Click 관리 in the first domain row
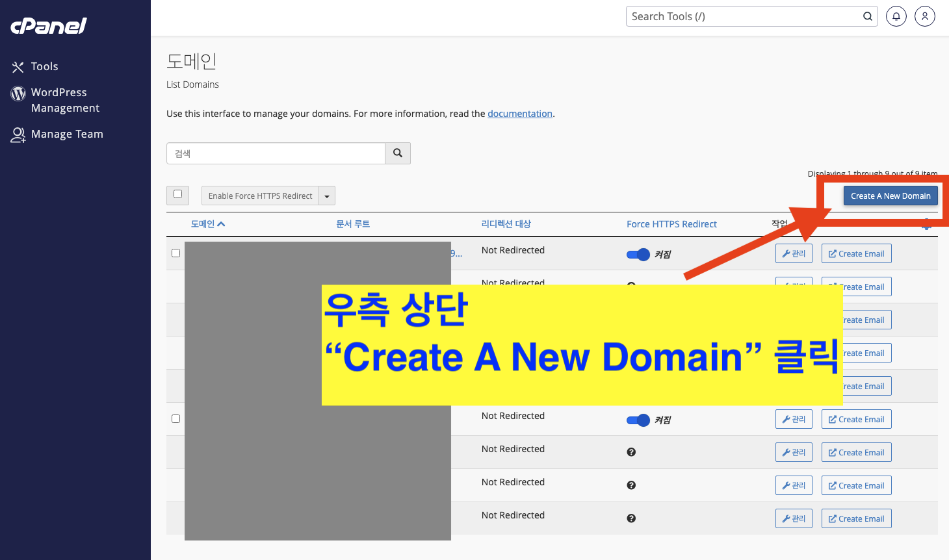Screen dimensions: 949x560 794,253
